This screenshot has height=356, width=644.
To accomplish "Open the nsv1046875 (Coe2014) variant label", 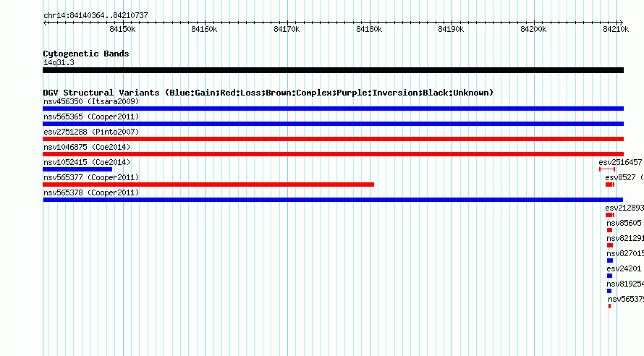I will point(87,147).
